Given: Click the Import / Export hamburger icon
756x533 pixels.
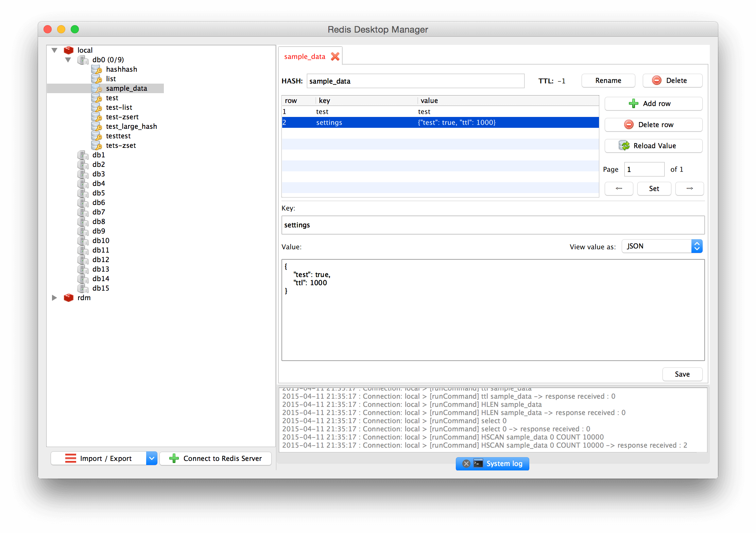Looking at the screenshot, I should tap(70, 458).
